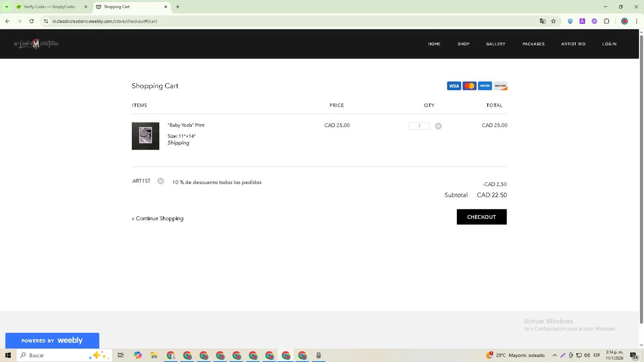Open the volume control in tray

pyautogui.click(x=587, y=355)
